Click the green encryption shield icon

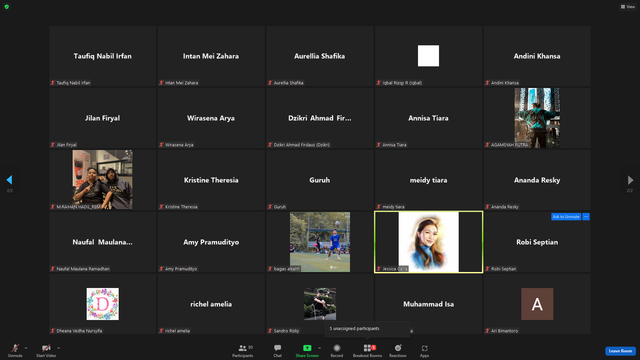pyautogui.click(x=7, y=7)
